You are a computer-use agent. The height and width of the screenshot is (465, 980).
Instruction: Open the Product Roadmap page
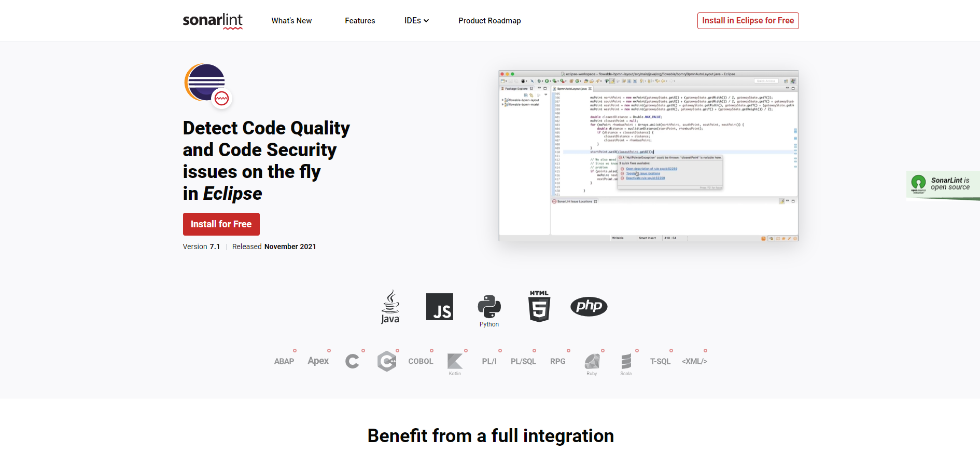coord(489,21)
